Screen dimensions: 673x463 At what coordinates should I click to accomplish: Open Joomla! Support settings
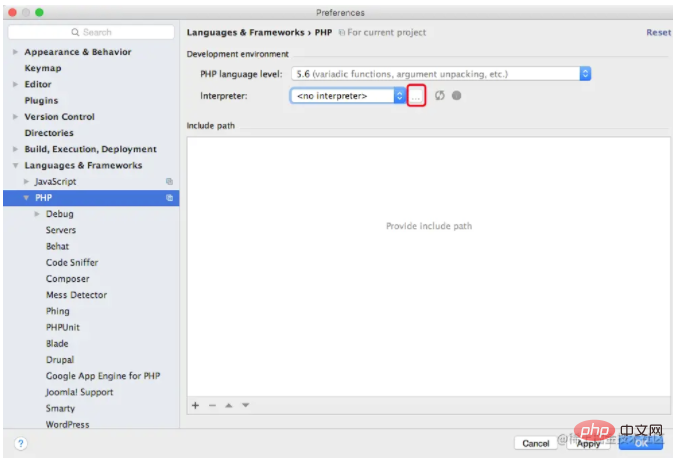[x=79, y=392]
